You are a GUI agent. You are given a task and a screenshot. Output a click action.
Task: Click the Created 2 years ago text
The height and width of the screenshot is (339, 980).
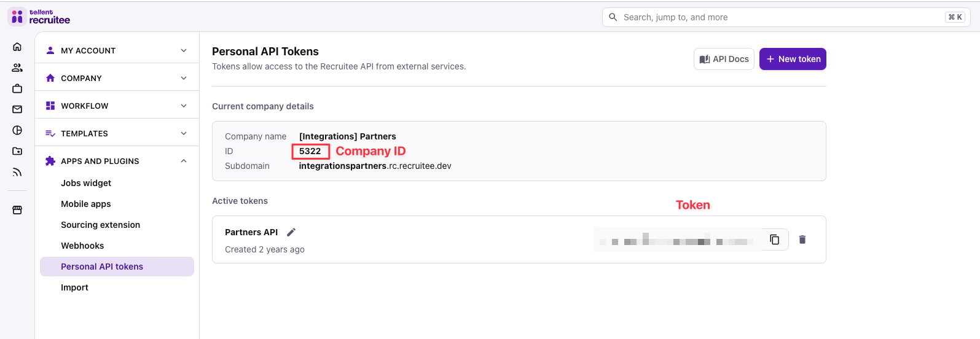[x=265, y=249]
